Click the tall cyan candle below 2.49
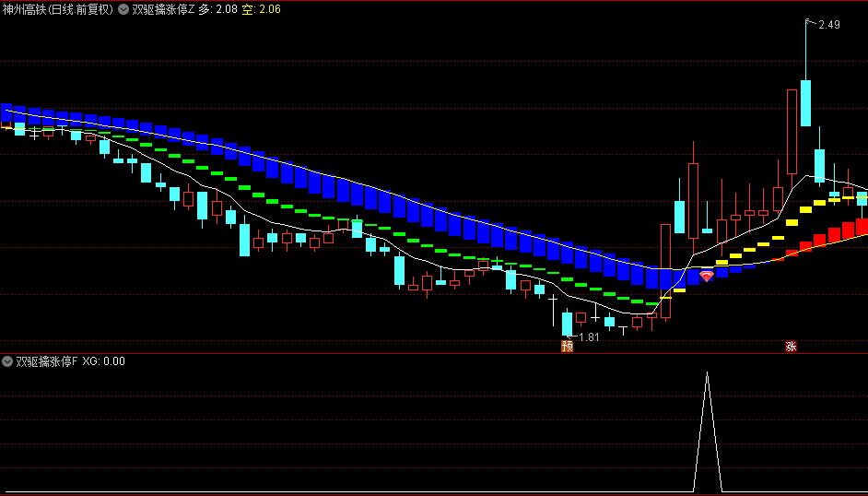Screen dimensions: 868x496 (x=805, y=103)
